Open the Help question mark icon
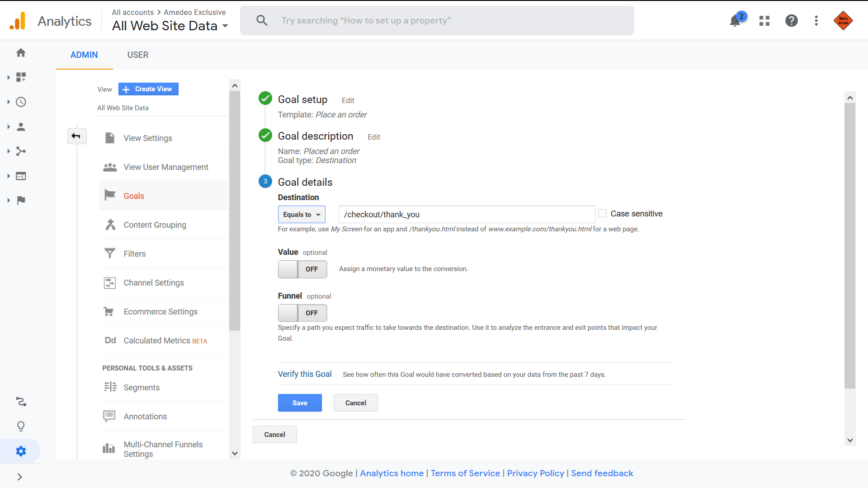The height and width of the screenshot is (488, 868). [x=792, y=20]
